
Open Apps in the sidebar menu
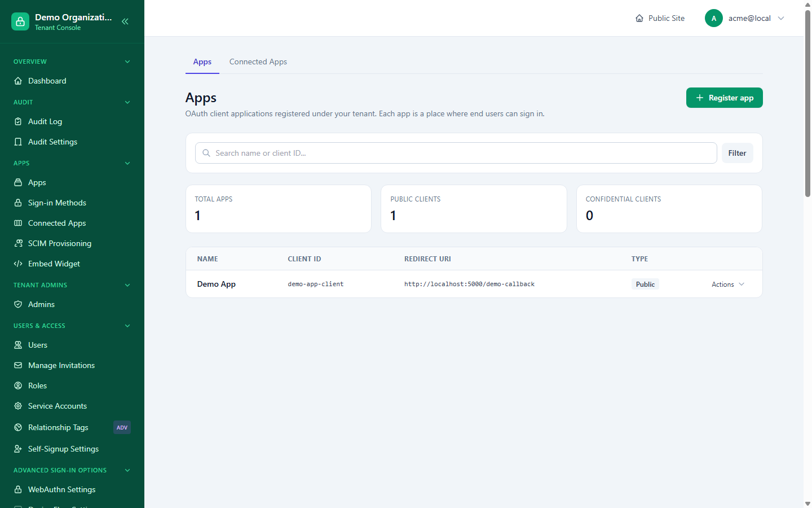click(x=72, y=182)
